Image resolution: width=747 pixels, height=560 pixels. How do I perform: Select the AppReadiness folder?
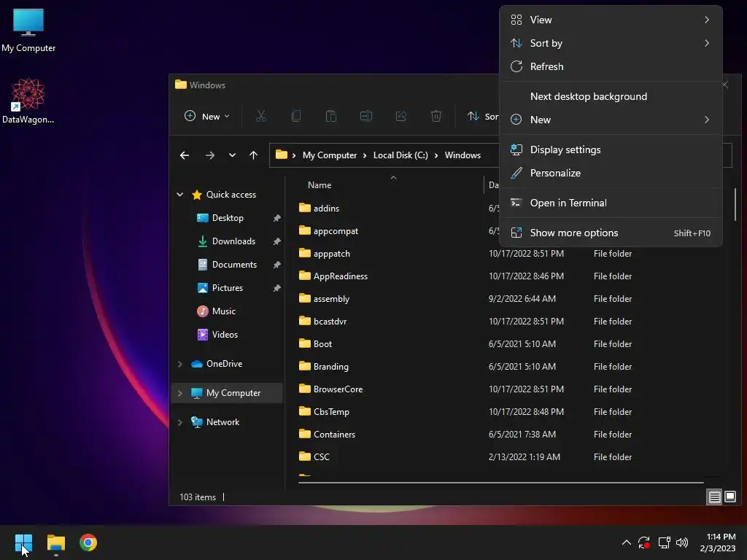click(x=341, y=276)
